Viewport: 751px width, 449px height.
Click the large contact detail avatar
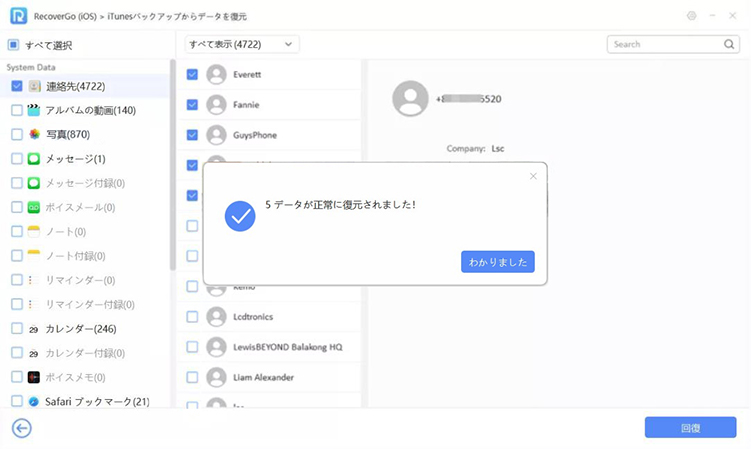click(410, 98)
